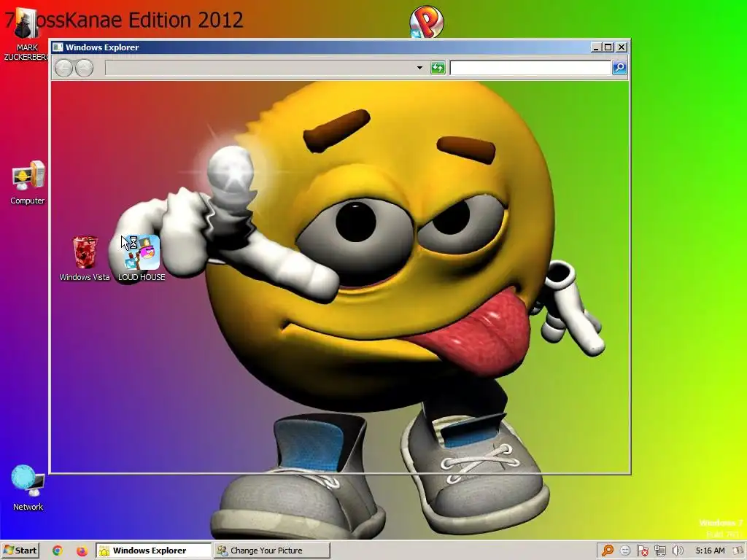Click the round P logo desktop icon
The height and width of the screenshot is (560, 747).
click(426, 21)
